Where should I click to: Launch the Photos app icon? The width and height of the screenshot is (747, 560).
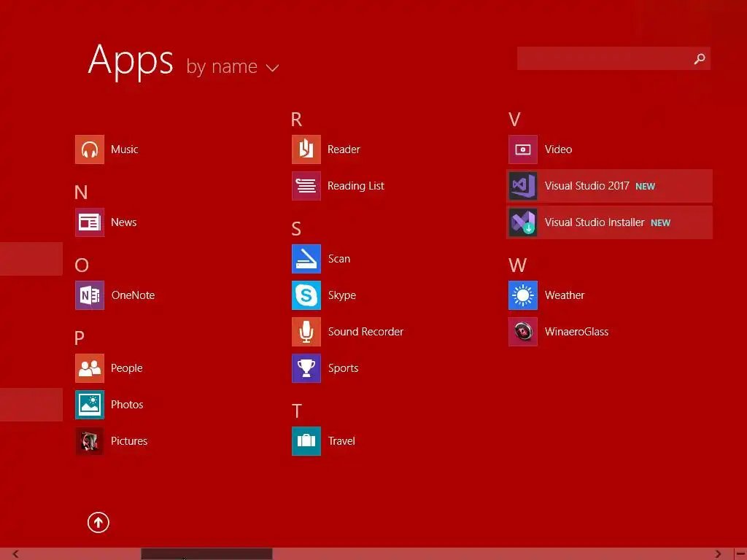[x=90, y=405]
